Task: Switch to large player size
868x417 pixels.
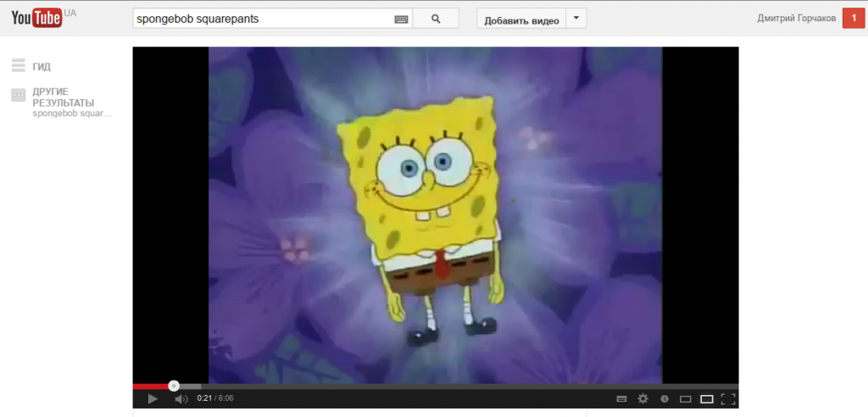Action: pos(706,398)
